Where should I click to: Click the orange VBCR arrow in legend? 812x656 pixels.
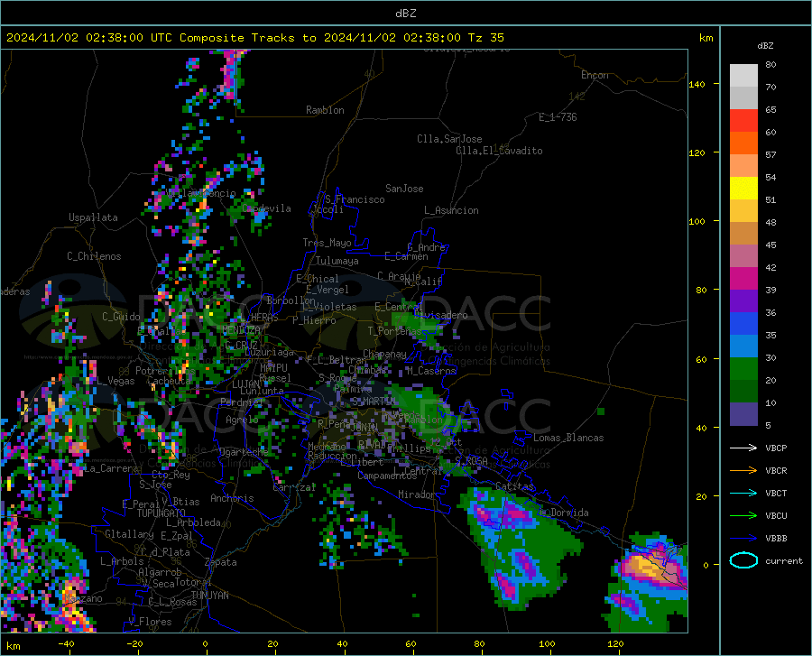tap(743, 470)
